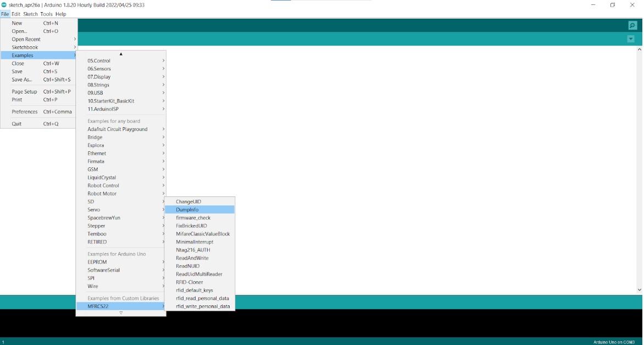Open the rfid_default_keys example
This screenshot has width=644, height=345.
pos(199,291)
